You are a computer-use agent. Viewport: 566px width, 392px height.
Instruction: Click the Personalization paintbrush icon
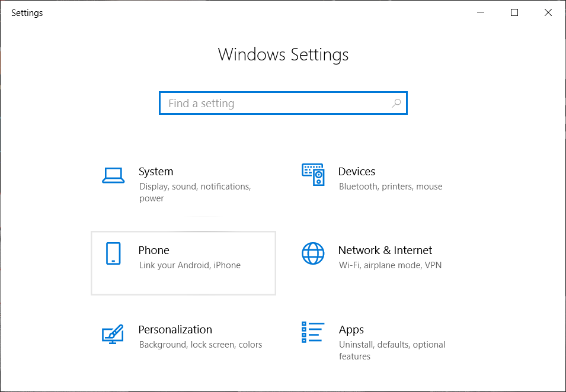tap(113, 333)
